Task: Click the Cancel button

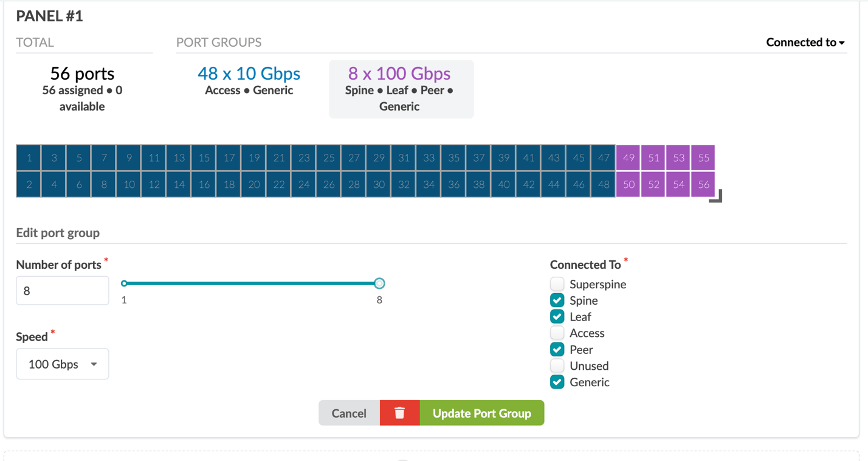Action: (x=349, y=413)
